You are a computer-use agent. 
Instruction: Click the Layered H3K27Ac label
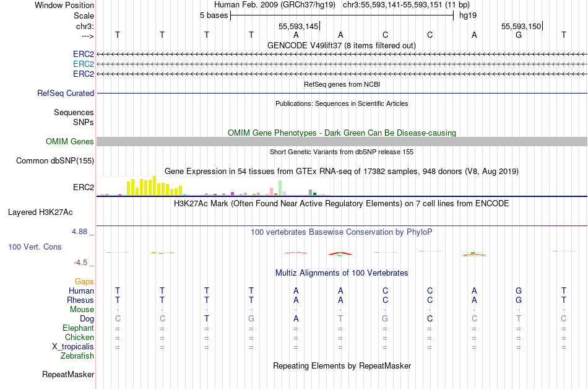click(40, 212)
